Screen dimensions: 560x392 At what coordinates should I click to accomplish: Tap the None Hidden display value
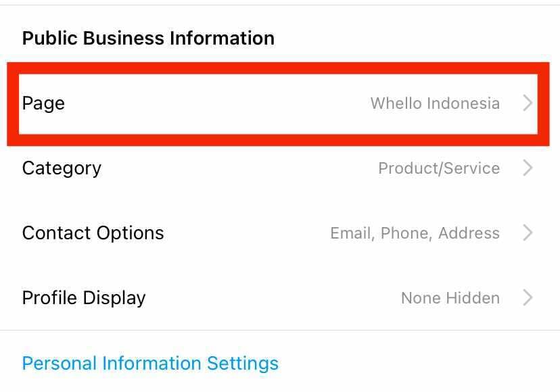coord(450,298)
